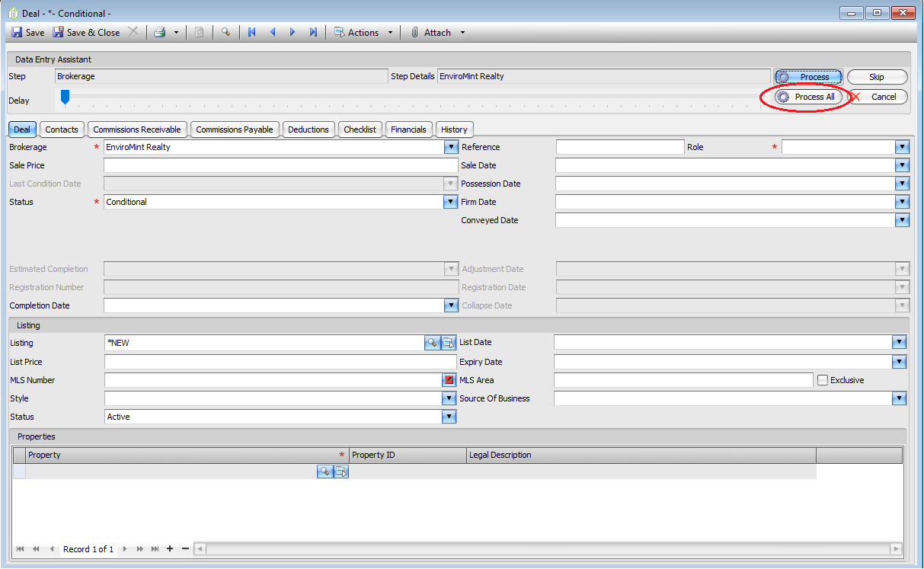The height and width of the screenshot is (569, 924).
Task: Open the Conveyed Date dropdown
Action: click(x=903, y=220)
